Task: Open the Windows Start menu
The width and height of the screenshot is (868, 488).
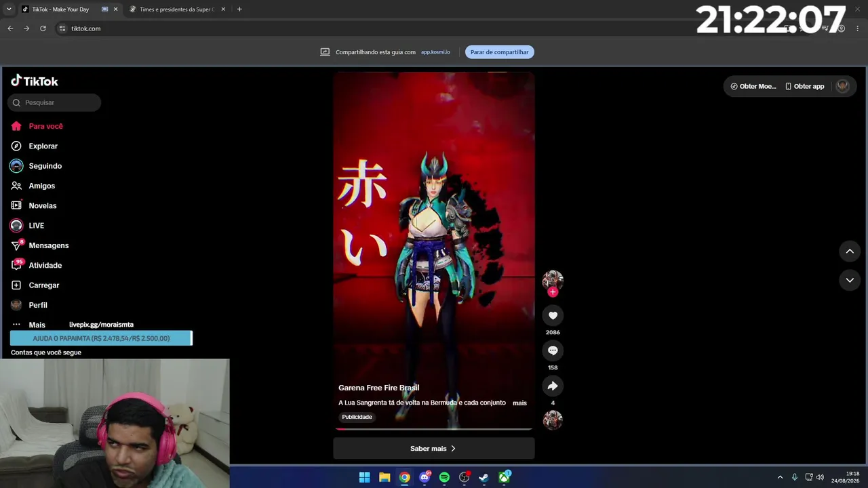Action: (x=364, y=477)
